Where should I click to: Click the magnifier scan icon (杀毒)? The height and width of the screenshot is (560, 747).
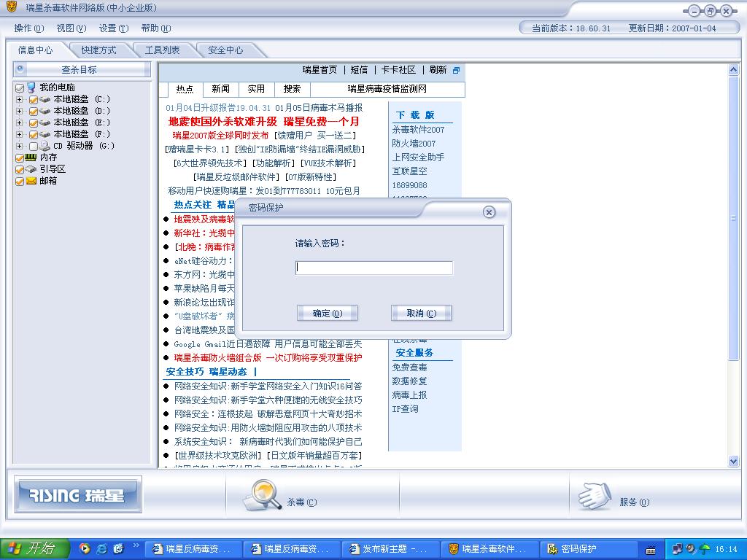coord(262,495)
